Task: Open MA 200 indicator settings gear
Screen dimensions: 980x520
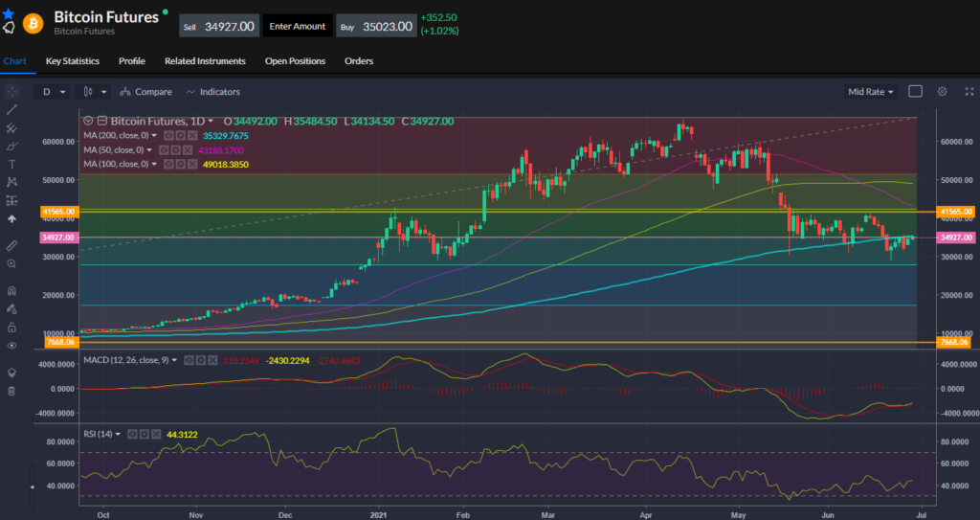Action: click(181, 136)
